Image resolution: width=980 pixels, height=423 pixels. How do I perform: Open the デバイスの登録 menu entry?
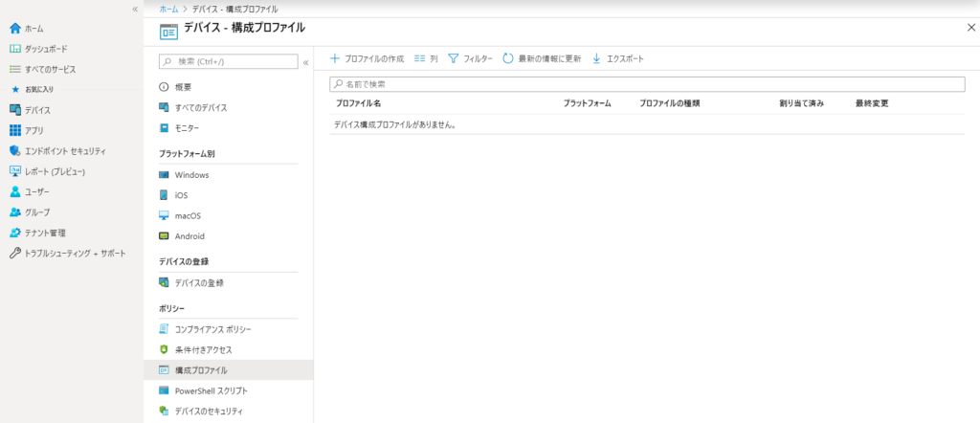point(199,282)
